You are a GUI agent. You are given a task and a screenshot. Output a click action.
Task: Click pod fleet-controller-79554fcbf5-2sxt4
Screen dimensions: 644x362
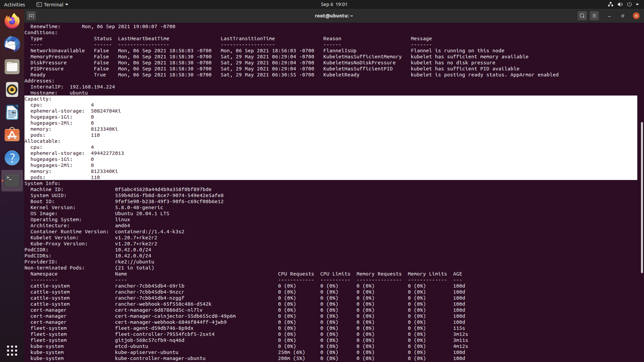[x=165, y=334]
